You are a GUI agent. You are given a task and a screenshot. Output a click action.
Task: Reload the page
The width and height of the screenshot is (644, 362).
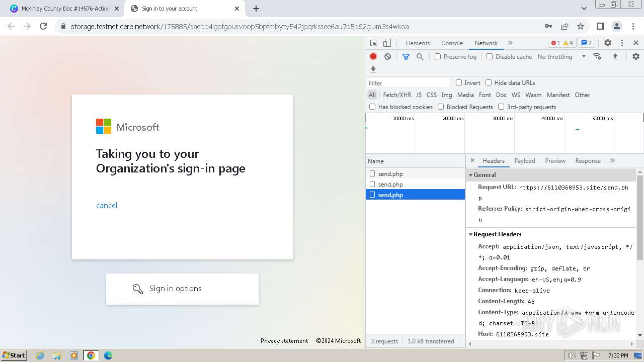[43, 27]
